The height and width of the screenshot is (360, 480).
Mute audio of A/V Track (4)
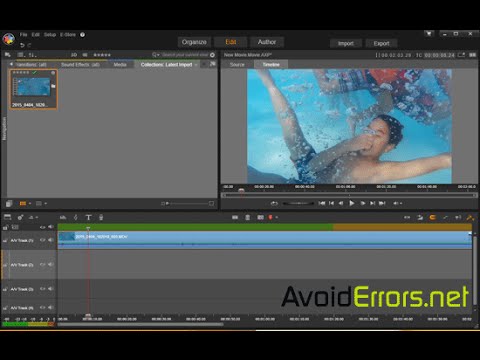[x=50, y=308]
